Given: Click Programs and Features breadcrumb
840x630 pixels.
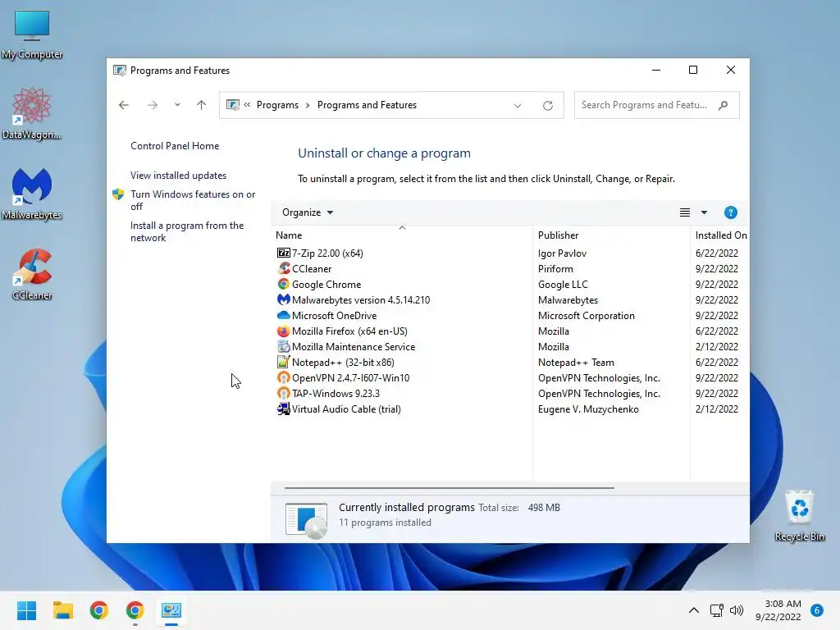Looking at the screenshot, I should click(x=367, y=105).
